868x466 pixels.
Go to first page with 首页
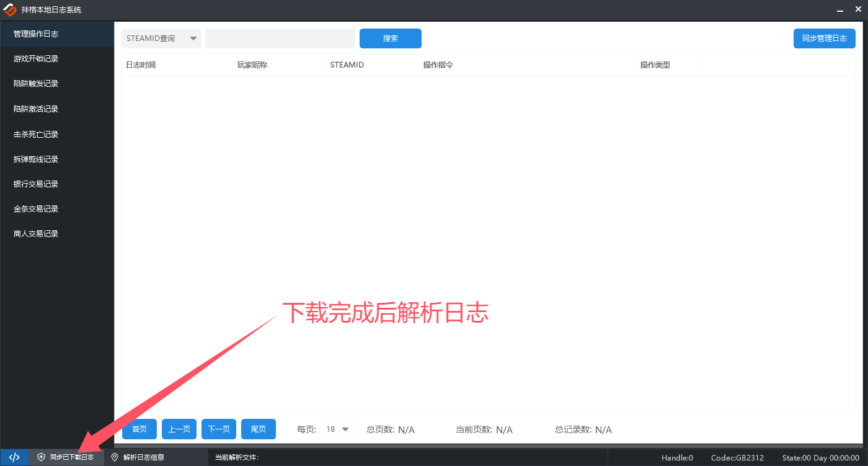coord(139,429)
